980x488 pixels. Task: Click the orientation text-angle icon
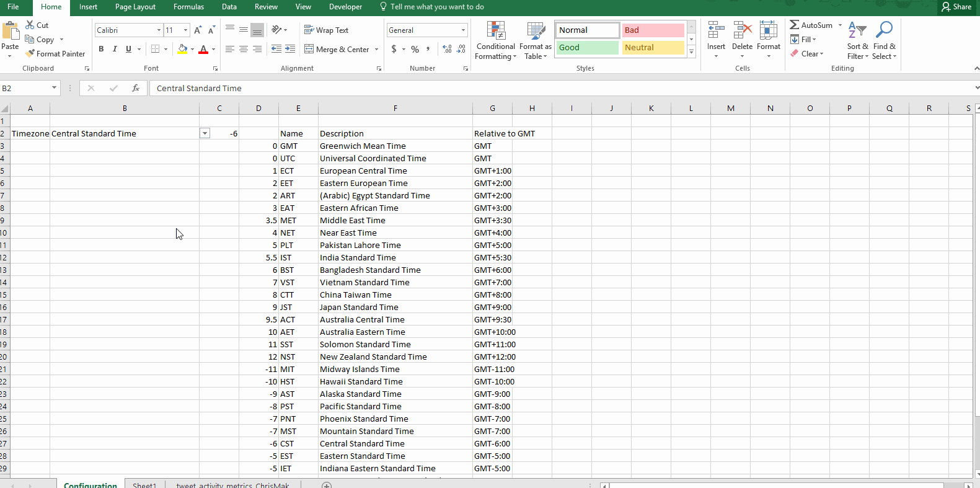click(276, 30)
